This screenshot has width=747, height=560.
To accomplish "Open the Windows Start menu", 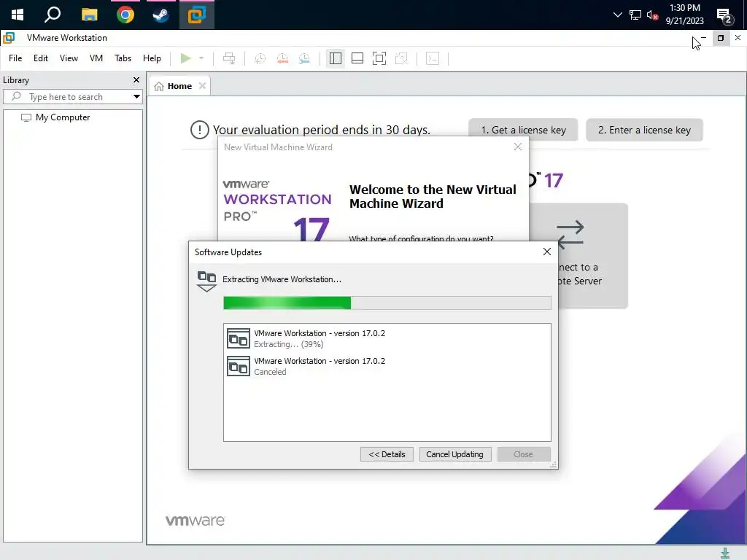I will pyautogui.click(x=18, y=15).
